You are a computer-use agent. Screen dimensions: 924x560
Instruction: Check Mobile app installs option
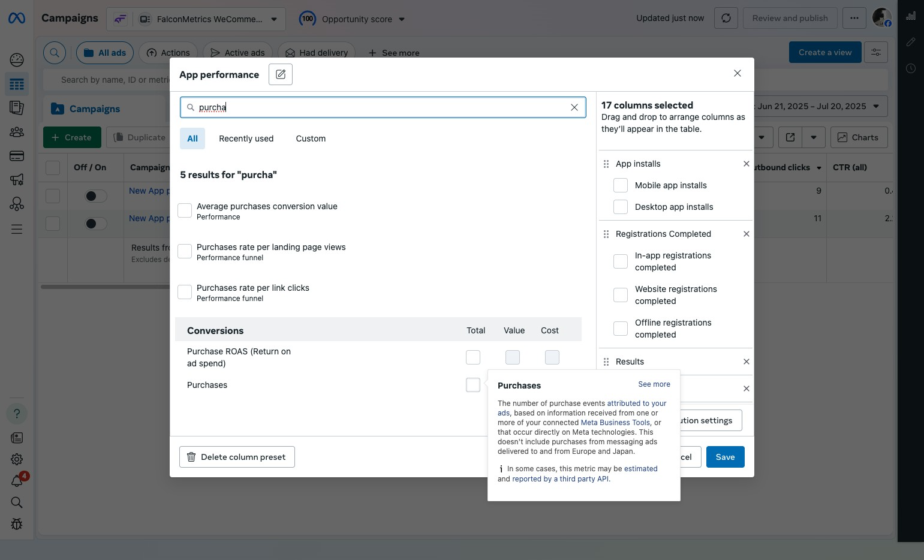click(621, 185)
